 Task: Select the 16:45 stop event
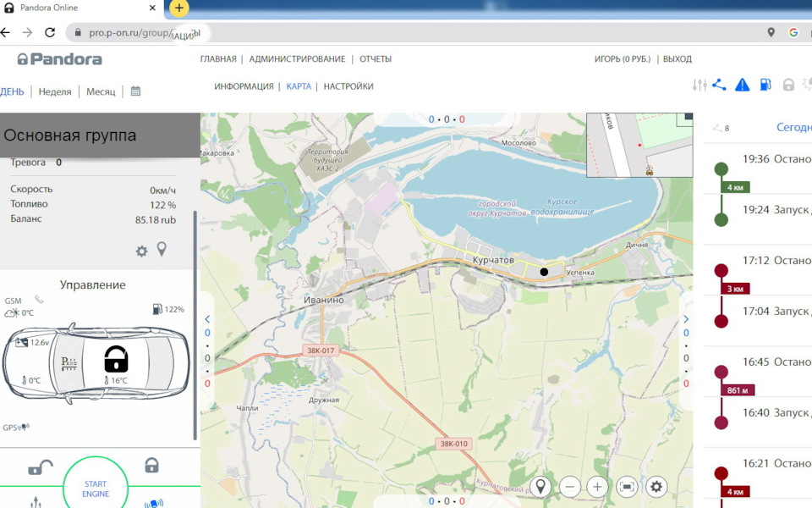point(776,362)
